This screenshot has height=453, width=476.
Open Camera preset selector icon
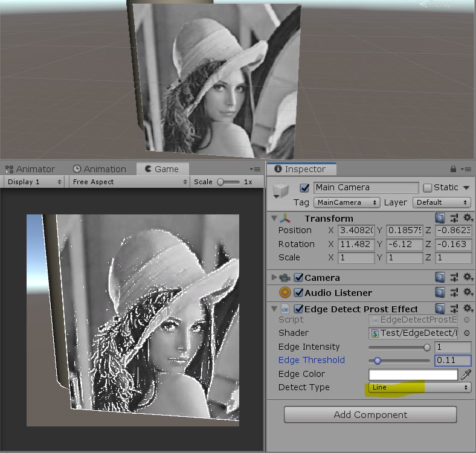tap(454, 277)
